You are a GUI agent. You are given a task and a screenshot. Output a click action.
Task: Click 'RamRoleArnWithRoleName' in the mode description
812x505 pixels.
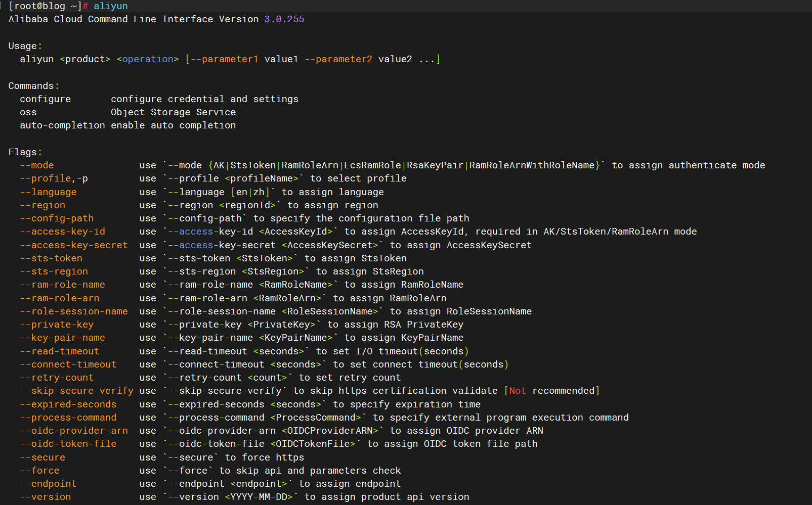(532, 165)
